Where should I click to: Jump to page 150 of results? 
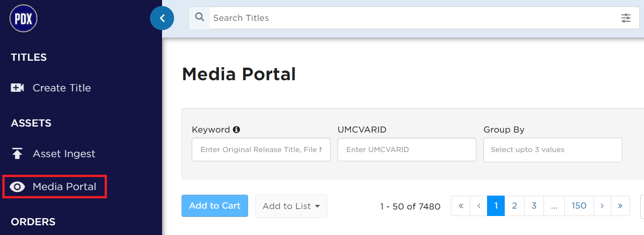[x=579, y=205]
